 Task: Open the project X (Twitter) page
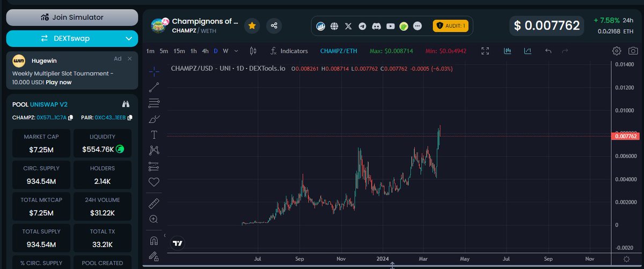tap(348, 26)
